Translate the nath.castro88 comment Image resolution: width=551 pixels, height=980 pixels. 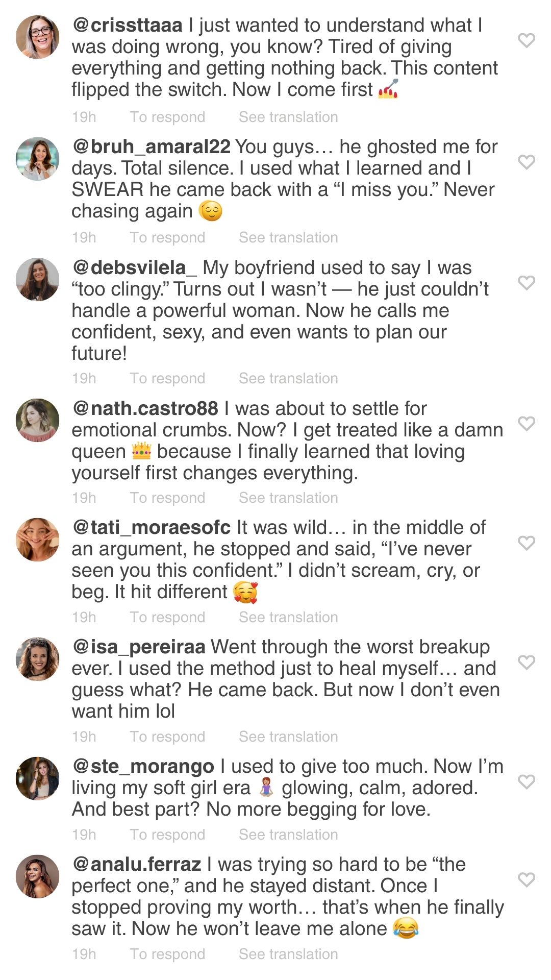pyautogui.click(x=288, y=498)
